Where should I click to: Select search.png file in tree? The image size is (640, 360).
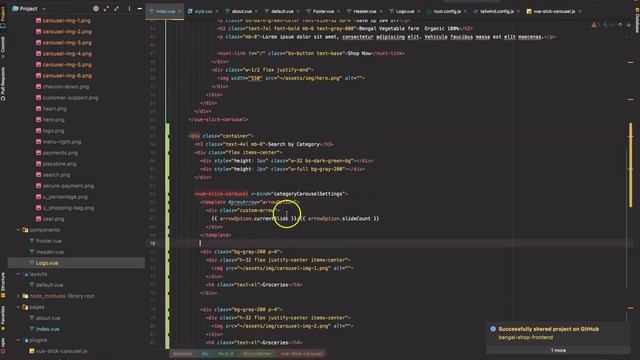pos(53,175)
